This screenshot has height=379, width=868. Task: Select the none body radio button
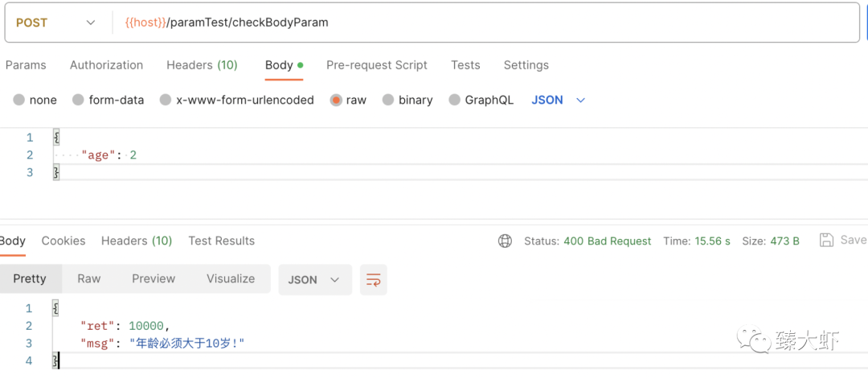19,101
